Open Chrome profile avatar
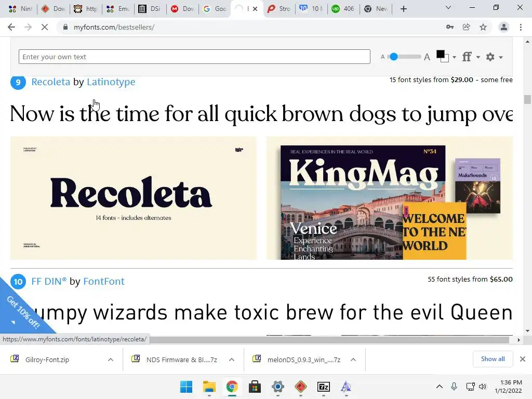The height and width of the screenshot is (399, 532). coord(504,27)
